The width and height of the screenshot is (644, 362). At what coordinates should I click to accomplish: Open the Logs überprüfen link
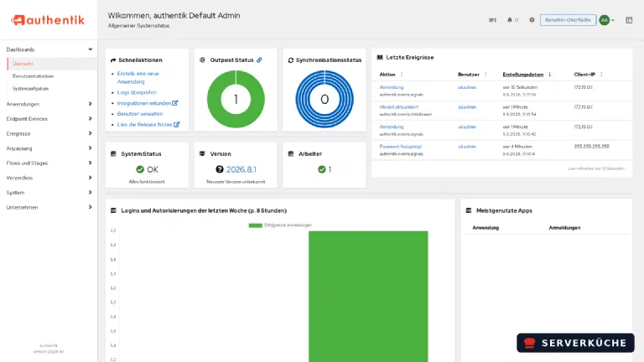pyautogui.click(x=137, y=92)
